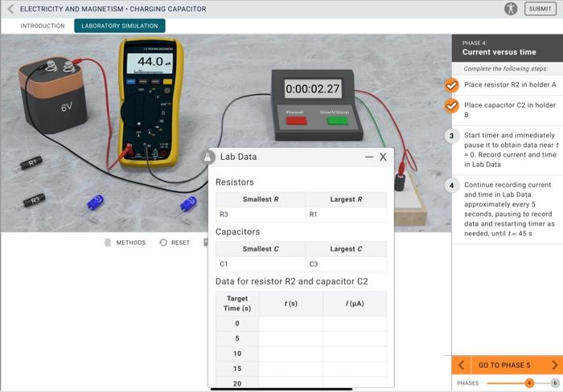The height and width of the screenshot is (392, 563).
Task: Click GO TO PHASE 5 button
Action: click(x=504, y=365)
